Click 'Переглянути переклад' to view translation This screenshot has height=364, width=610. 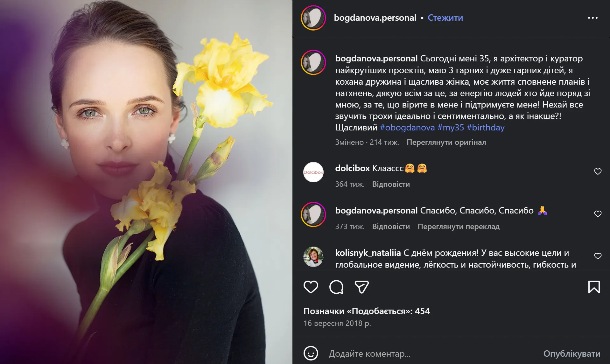(458, 227)
